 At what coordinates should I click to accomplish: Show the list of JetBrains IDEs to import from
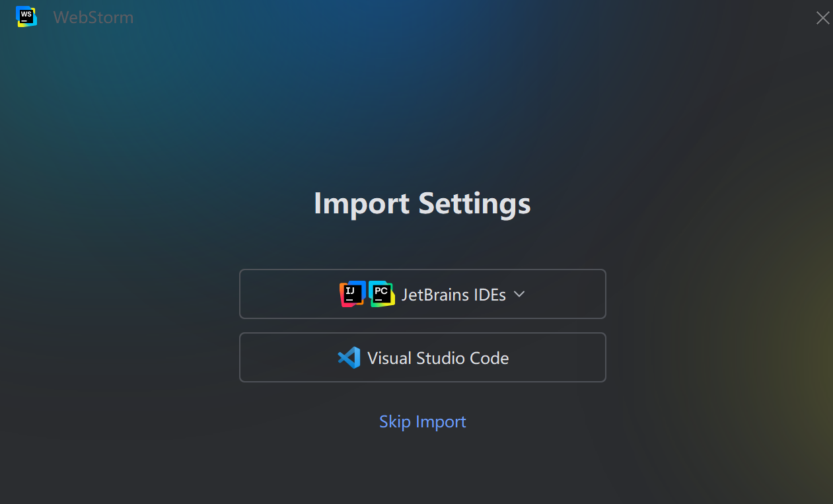point(423,294)
